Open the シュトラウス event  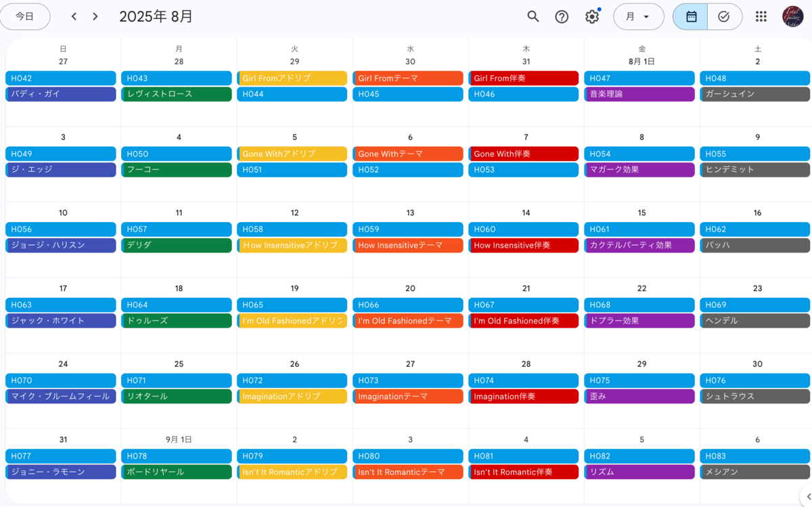pos(755,397)
